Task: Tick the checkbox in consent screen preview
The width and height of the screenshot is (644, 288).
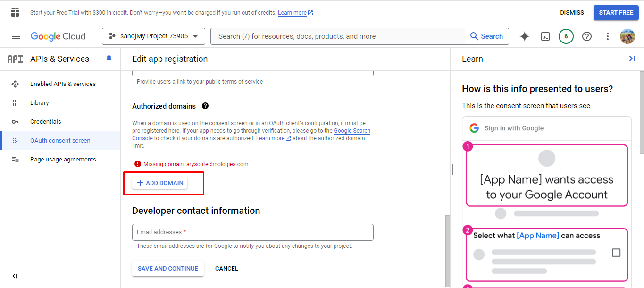Action: pyautogui.click(x=616, y=253)
